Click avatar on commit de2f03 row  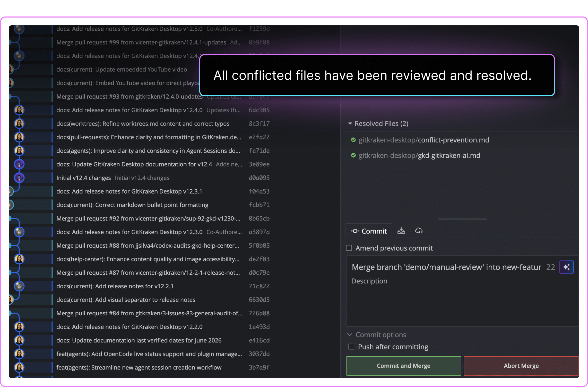point(19,259)
